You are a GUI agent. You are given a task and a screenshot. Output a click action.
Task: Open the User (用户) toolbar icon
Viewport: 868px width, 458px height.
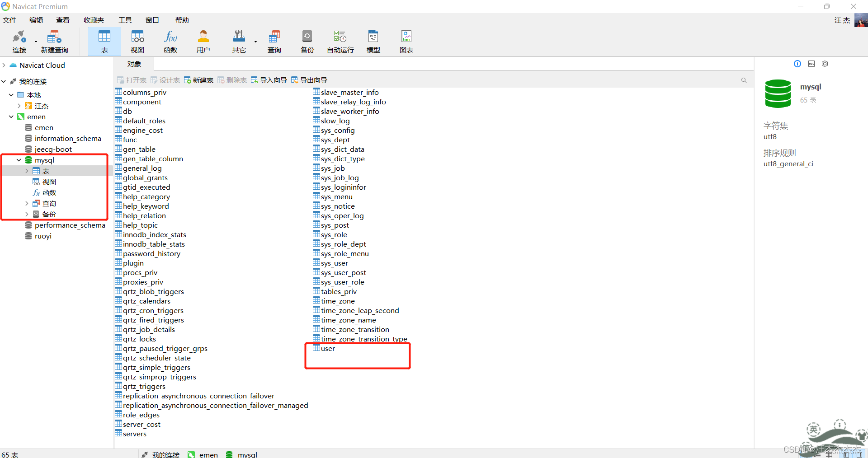click(203, 37)
